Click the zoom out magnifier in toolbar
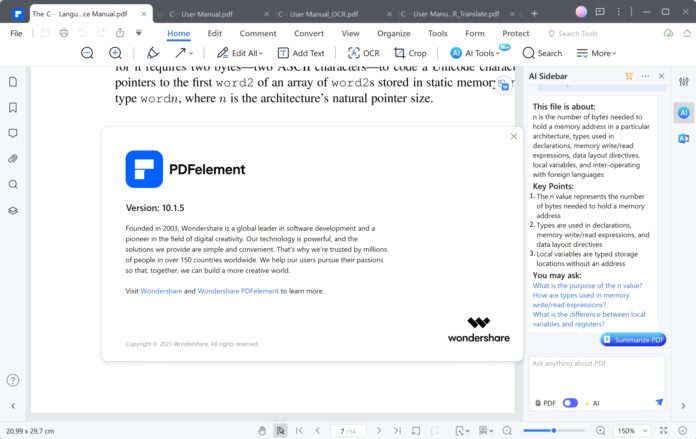 click(x=87, y=53)
